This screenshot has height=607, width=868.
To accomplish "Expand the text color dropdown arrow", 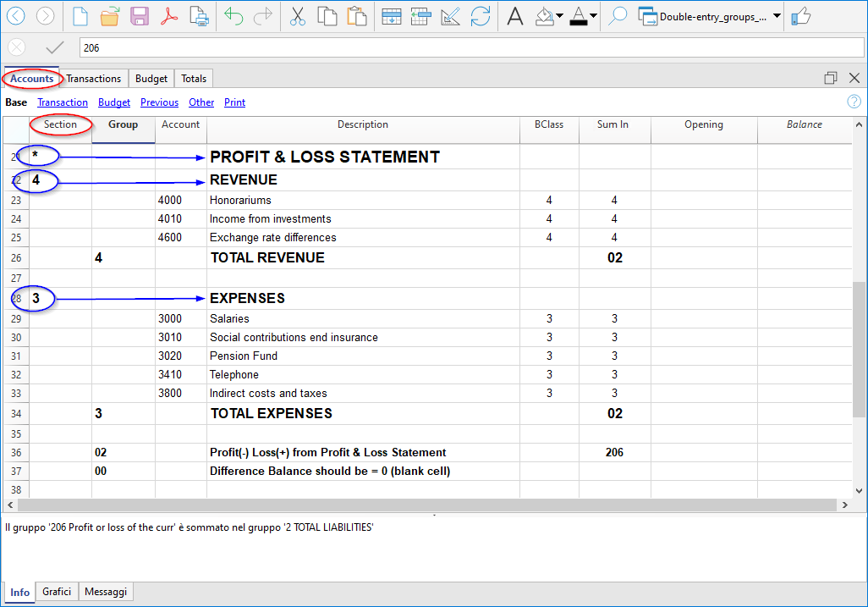I will [x=594, y=16].
